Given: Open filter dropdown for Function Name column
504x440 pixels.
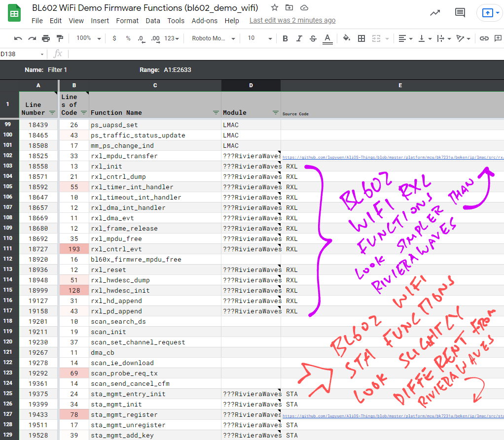Looking at the screenshot, I should pyautogui.click(x=216, y=113).
